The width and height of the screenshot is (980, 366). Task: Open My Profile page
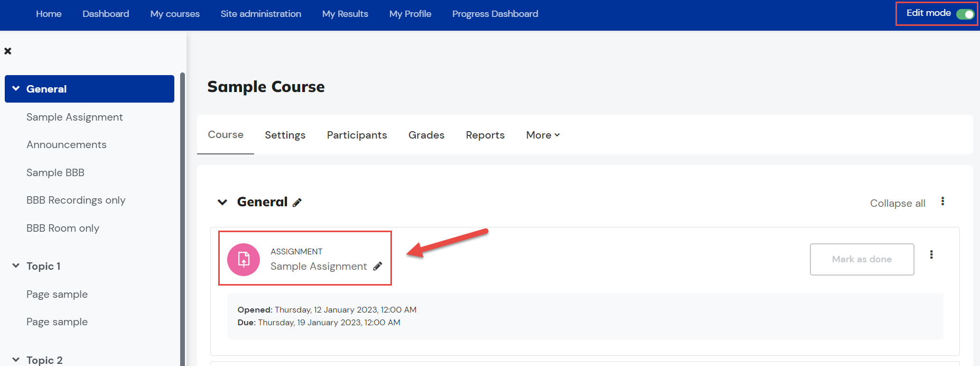click(x=410, y=14)
